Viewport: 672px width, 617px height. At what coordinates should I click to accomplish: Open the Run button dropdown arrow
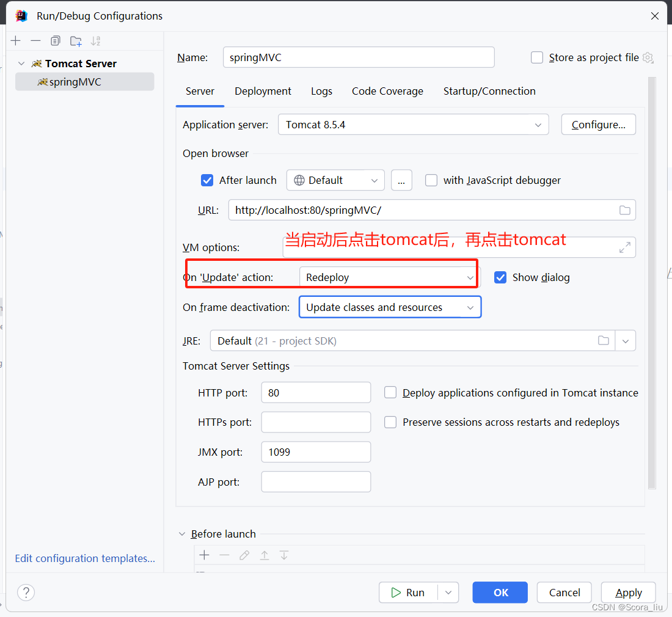pyautogui.click(x=448, y=593)
